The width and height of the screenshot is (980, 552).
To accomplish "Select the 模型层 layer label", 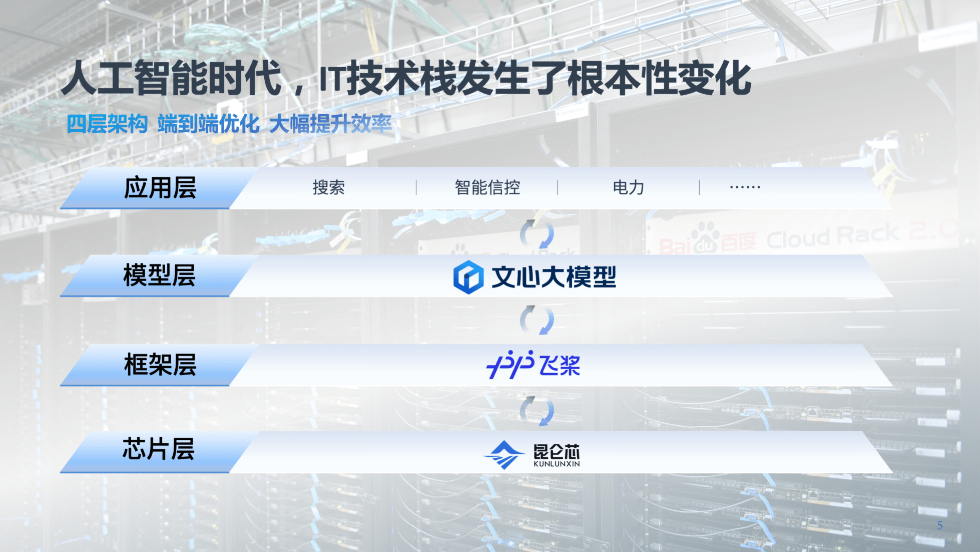I will point(159,275).
